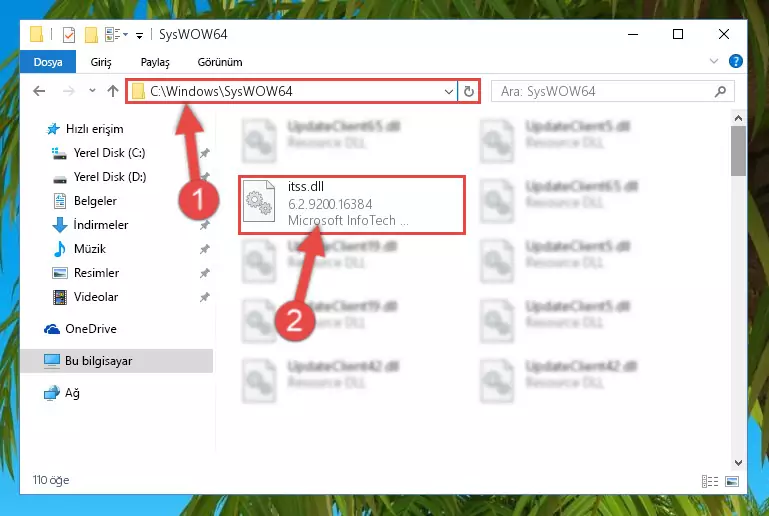Click the Properties icon in quick access toolbar
The width and height of the screenshot is (769, 516).
[x=69, y=35]
